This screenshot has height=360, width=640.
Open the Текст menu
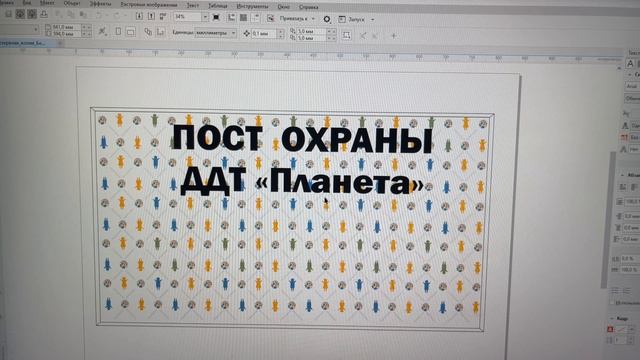point(193,5)
